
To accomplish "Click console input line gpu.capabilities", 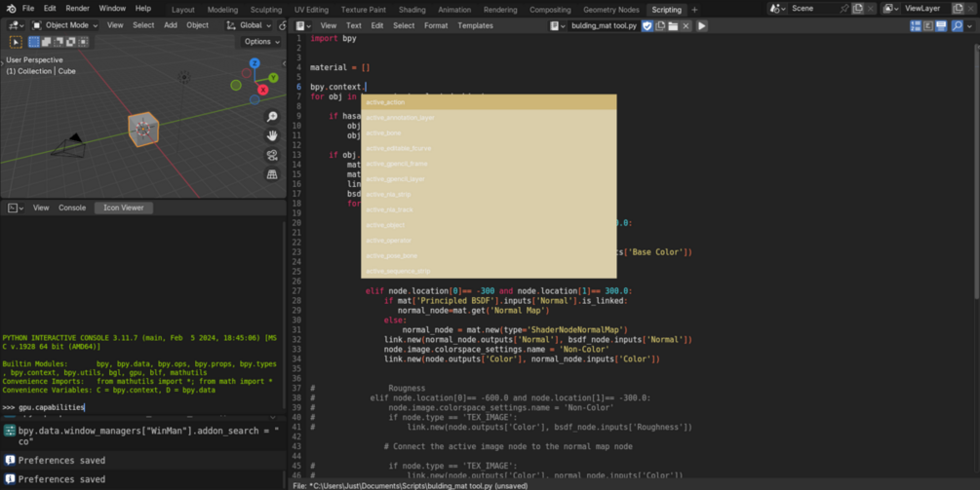I will coord(52,407).
